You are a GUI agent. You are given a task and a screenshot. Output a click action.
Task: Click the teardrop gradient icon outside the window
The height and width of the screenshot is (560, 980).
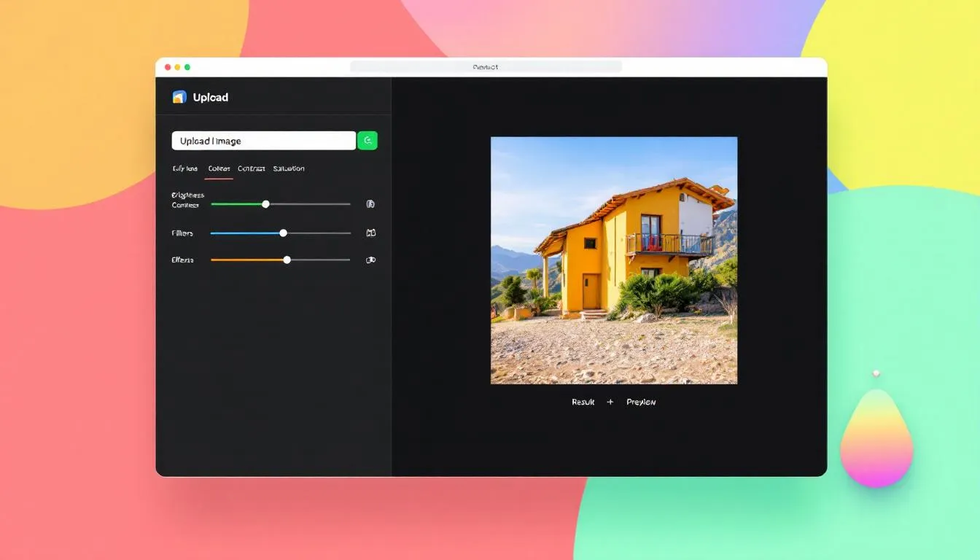click(x=877, y=440)
